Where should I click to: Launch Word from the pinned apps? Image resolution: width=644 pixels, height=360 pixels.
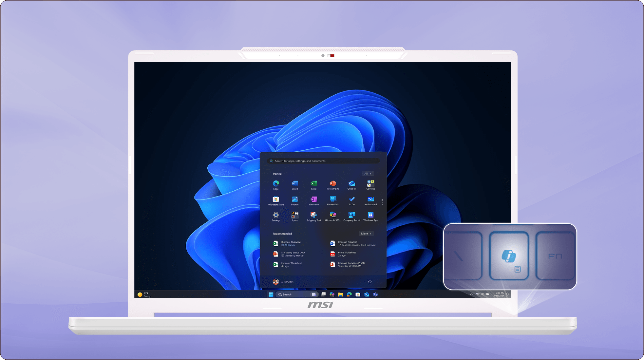coord(295,185)
